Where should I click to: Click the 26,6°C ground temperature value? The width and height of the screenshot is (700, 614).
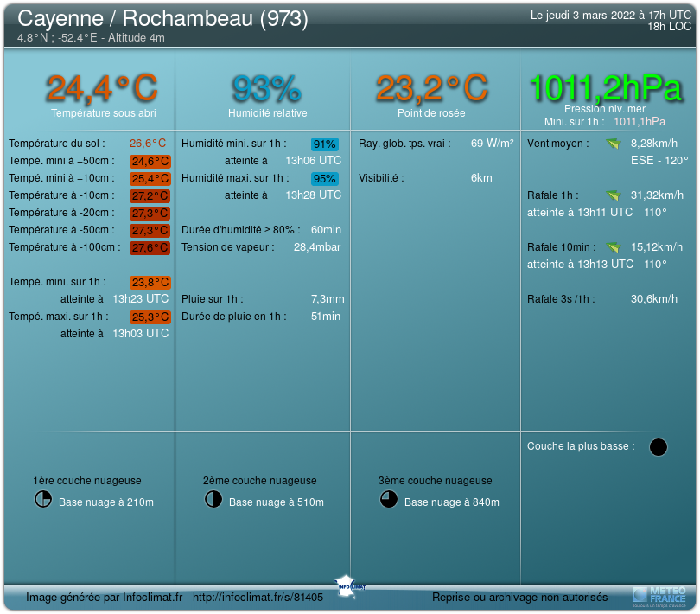click(x=148, y=144)
